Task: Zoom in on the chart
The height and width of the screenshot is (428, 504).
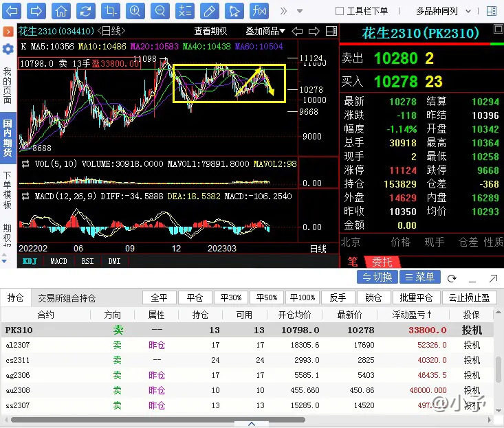Action: point(135,11)
